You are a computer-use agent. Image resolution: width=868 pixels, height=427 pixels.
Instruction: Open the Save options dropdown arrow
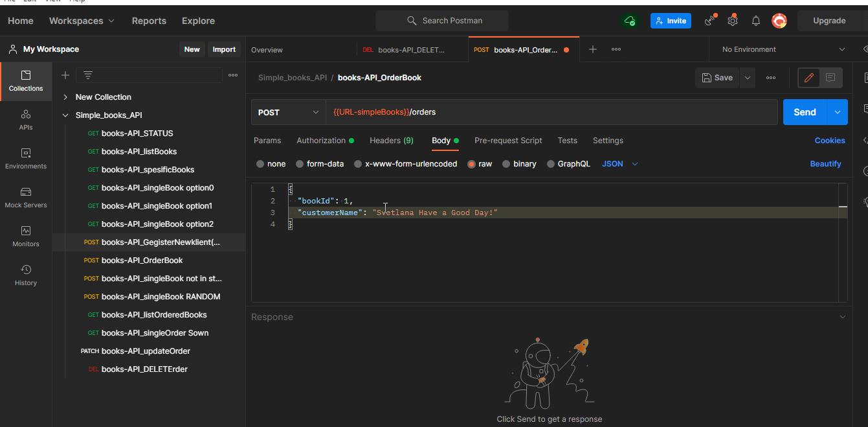tap(747, 78)
